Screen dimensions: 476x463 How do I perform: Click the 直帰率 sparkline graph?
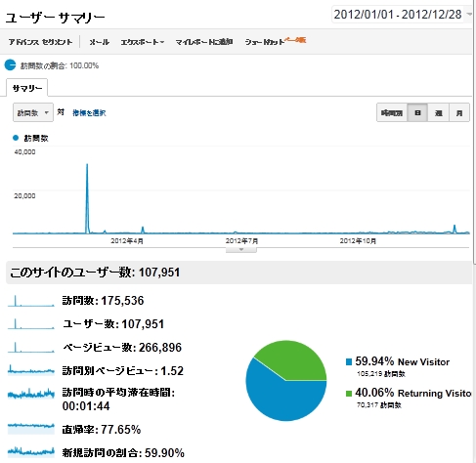pos(31,429)
